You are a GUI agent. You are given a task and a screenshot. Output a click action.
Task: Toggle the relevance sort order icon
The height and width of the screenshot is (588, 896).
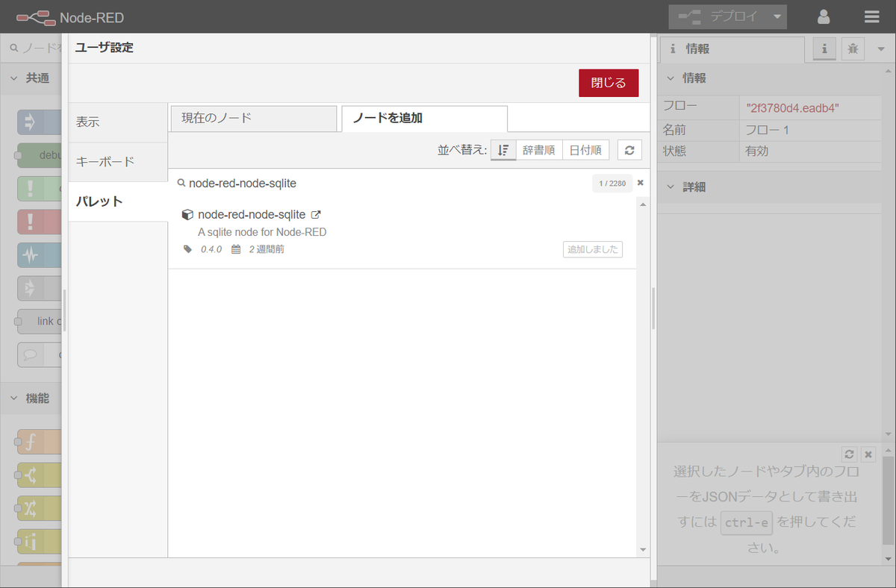pyautogui.click(x=503, y=150)
